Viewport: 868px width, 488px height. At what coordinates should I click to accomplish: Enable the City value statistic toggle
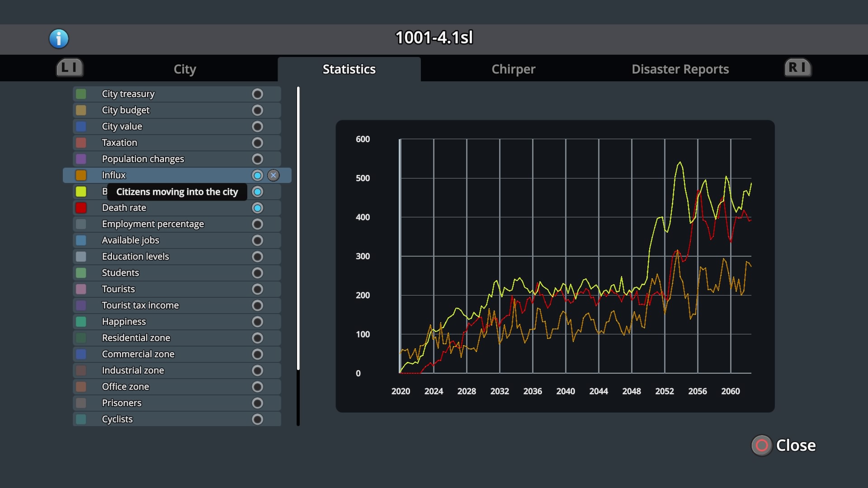[257, 127]
